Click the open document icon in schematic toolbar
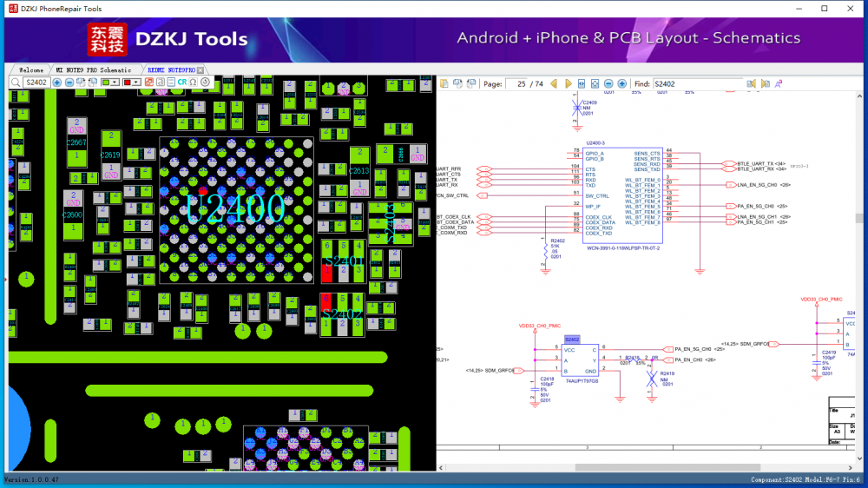This screenshot has width=868, height=488. tap(444, 83)
